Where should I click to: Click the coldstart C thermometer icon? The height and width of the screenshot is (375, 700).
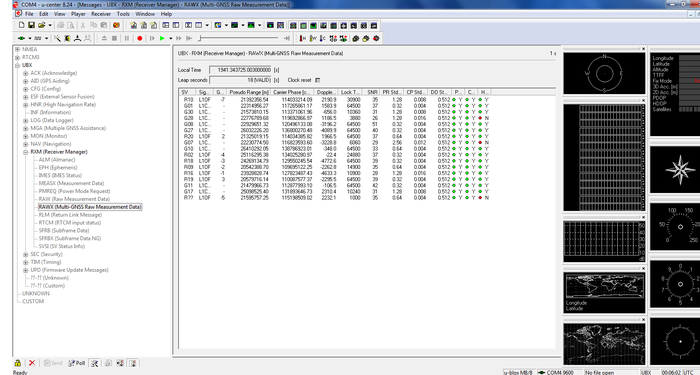[x=323, y=39]
